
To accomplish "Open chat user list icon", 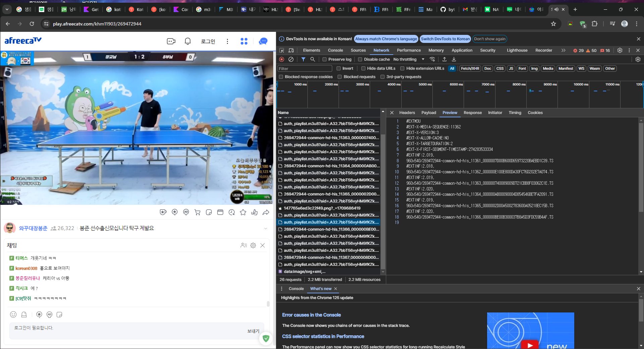I will [244, 245].
